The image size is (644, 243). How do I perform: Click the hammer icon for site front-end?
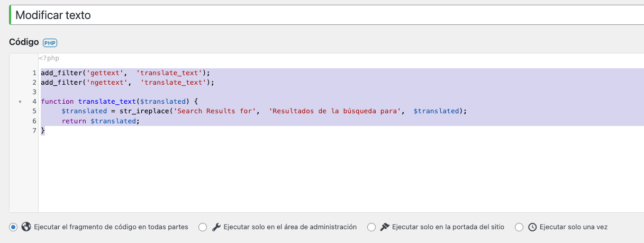[x=385, y=227]
